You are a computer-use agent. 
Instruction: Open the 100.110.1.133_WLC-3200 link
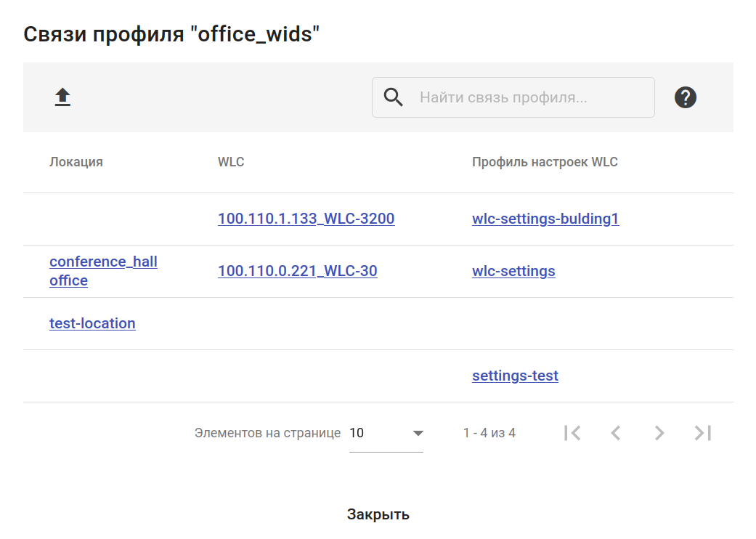[306, 219]
